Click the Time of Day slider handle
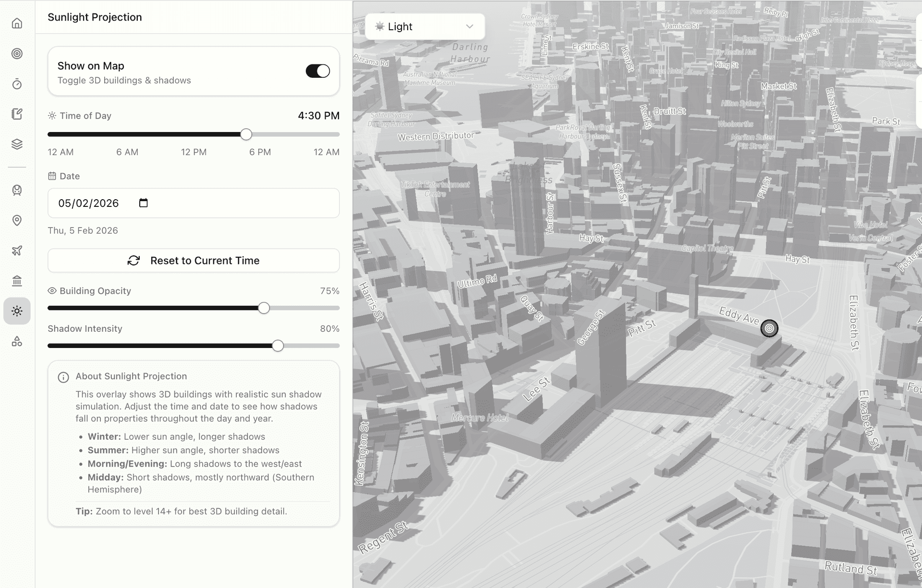922x588 pixels. [x=246, y=134]
